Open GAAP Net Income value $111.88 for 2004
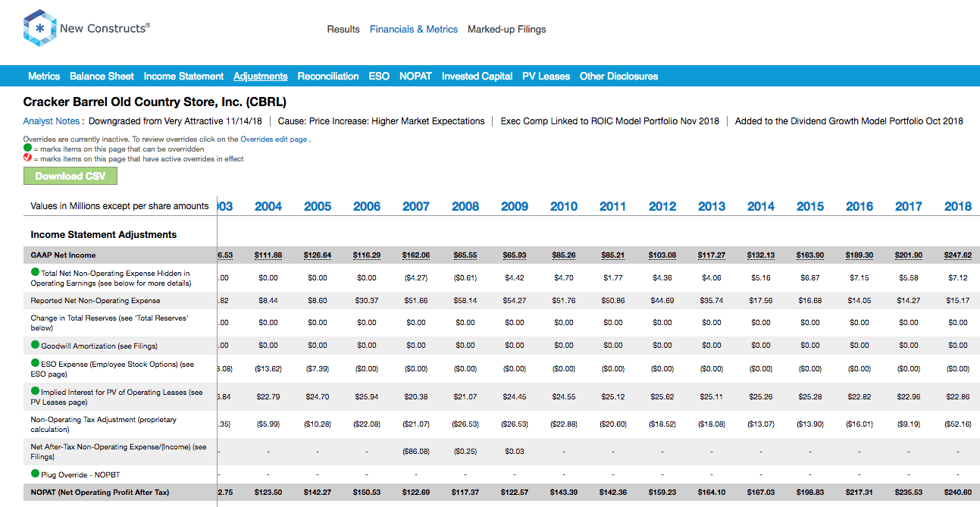The height and width of the screenshot is (507, 980). (x=268, y=255)
